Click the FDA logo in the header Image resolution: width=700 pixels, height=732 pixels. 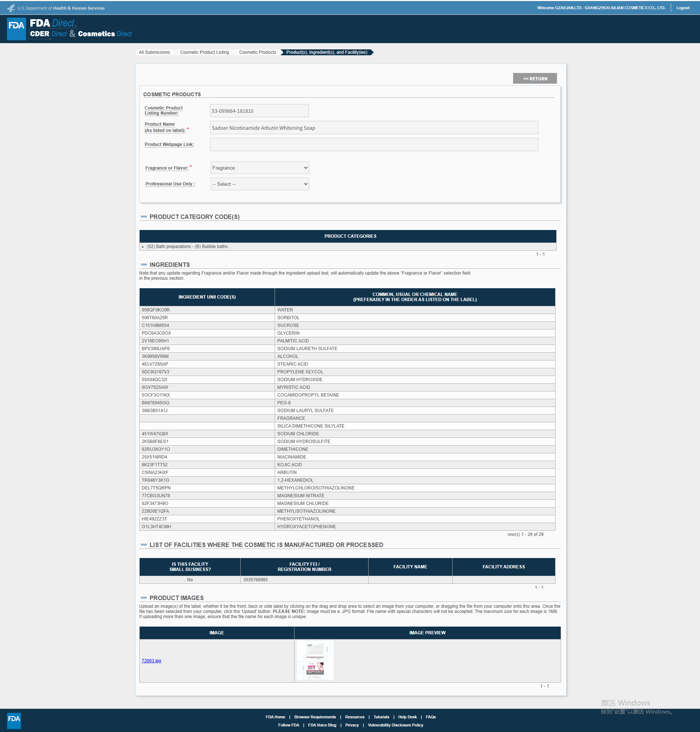pos(17,28)
